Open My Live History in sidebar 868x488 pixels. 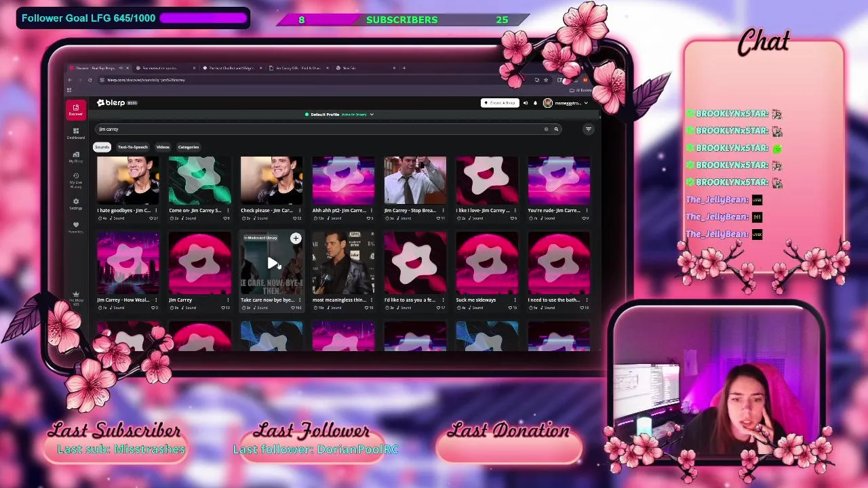click(x=76, y=180)
